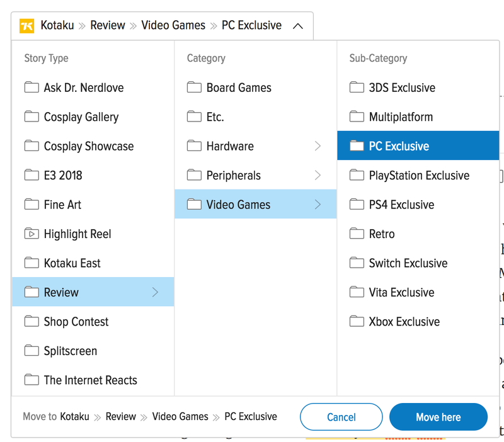This screenshot has width=504, height=442.
Task: Click Video Games in the top breadcrumb
Action: pos(173,25)
